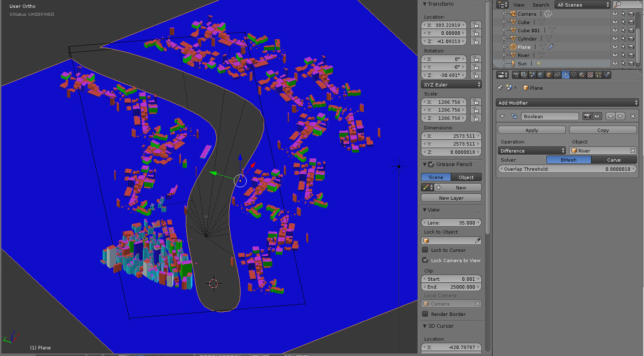
Task: Collapse the 3D Cursor panel
Action: [x=425, y=326]
